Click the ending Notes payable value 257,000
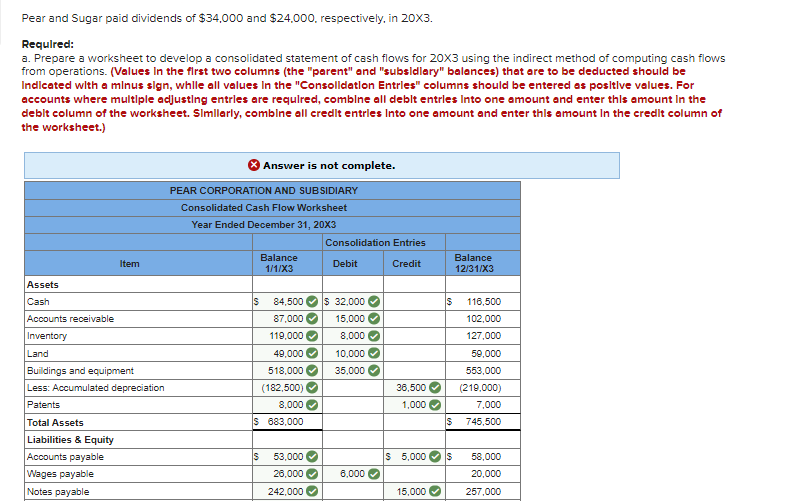The width and height of the screenshot is (806, 502). [x=484, y=491]
